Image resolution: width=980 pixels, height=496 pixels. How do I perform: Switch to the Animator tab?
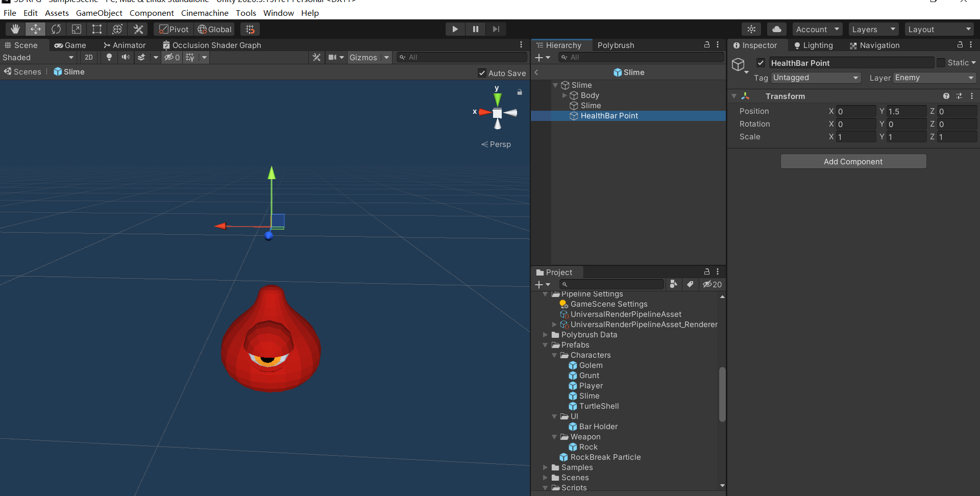point(125,45)
